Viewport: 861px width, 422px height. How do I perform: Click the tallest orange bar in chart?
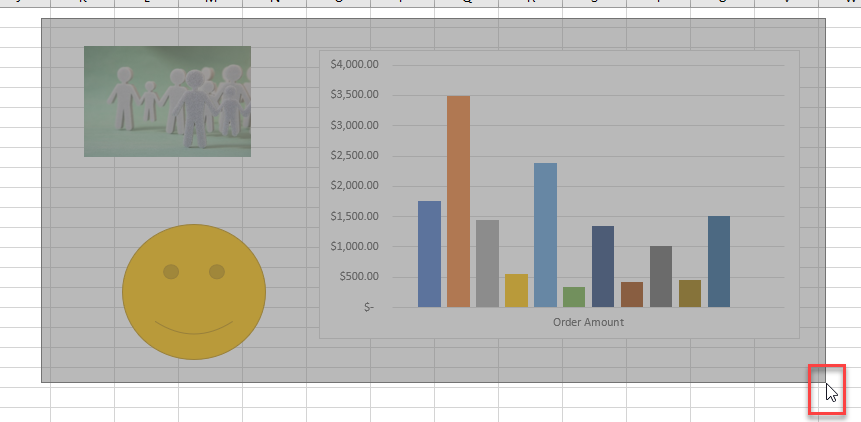click(x=458, y=200)
